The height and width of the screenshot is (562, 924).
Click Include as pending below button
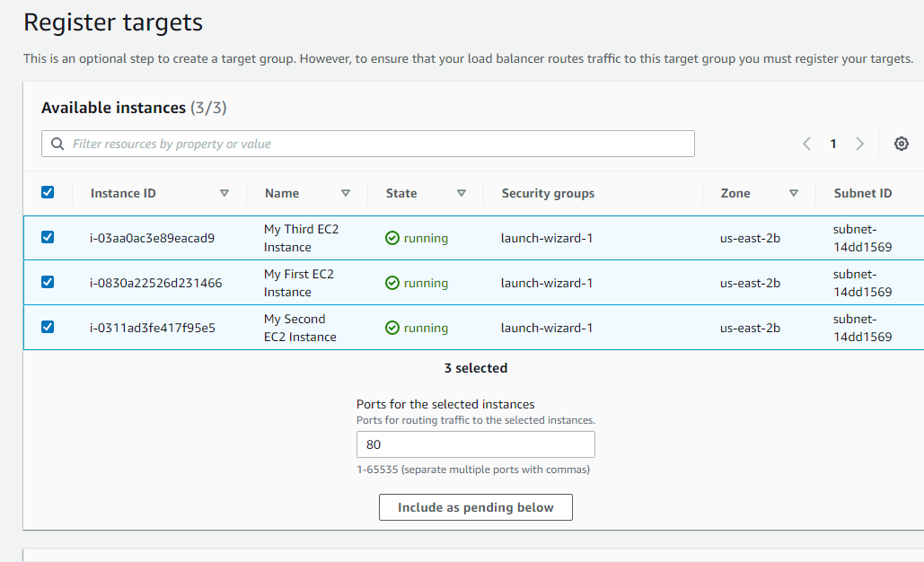[x=476, y=507]
